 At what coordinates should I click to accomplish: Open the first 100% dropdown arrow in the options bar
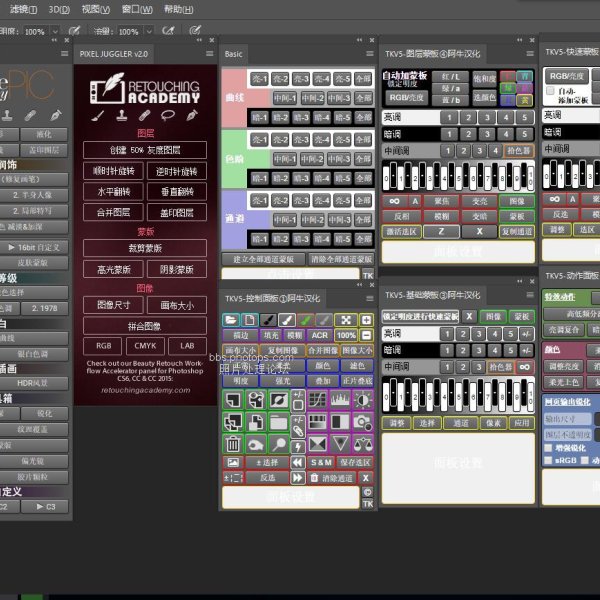[x=55, y=31]
